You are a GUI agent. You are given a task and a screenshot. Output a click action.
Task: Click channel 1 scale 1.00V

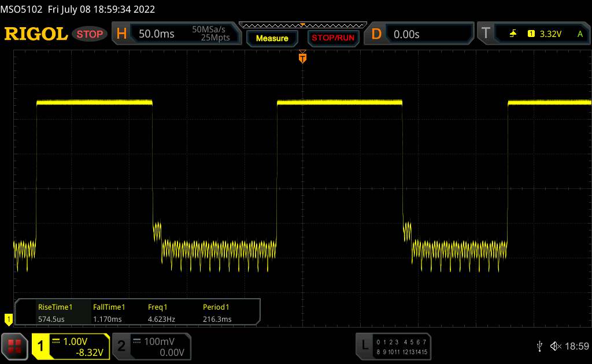75,341
